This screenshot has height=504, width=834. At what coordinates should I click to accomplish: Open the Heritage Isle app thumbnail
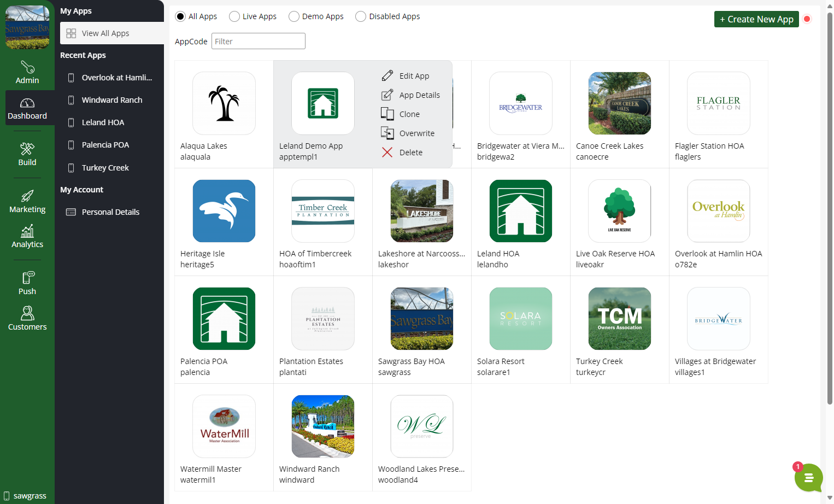224,211
